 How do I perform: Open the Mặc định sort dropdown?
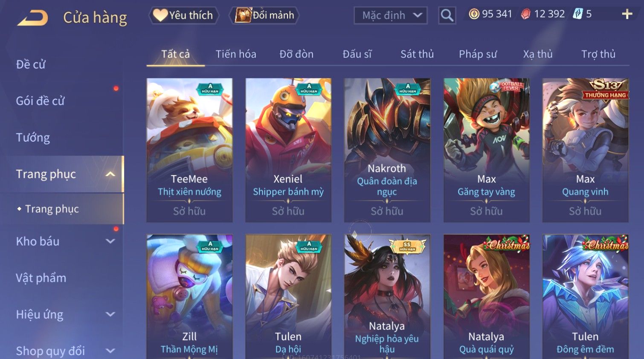pyautogui.click(x=391, y=15)
